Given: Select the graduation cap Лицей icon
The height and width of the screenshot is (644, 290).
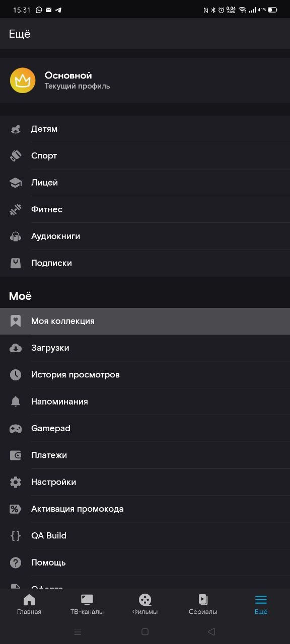Looking at the screenshot, I should tap(16, 183).
